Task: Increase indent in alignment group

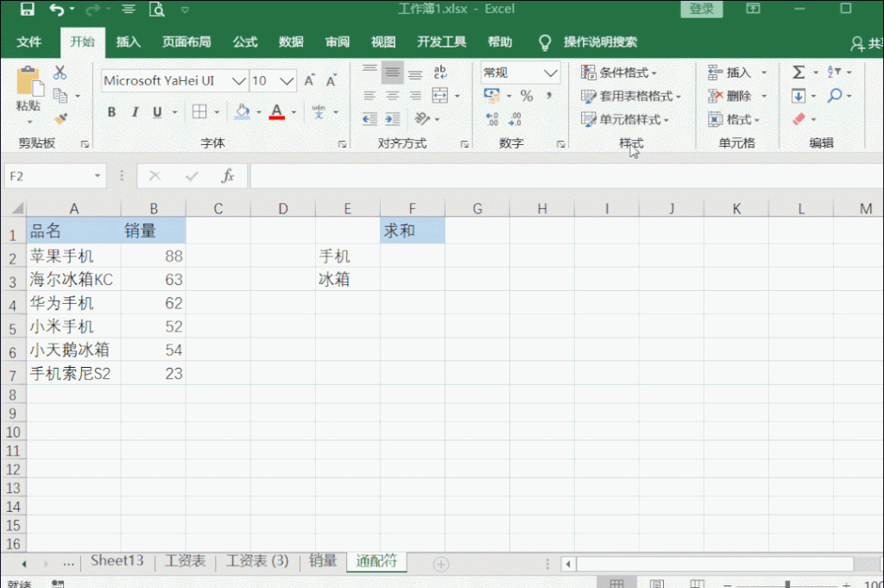Action: click(393, 119)
